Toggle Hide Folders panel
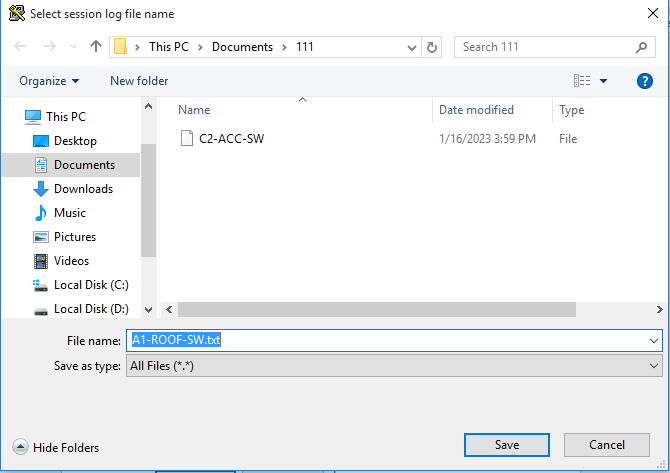This screenshot has height=473, width=670. (56, 448)
